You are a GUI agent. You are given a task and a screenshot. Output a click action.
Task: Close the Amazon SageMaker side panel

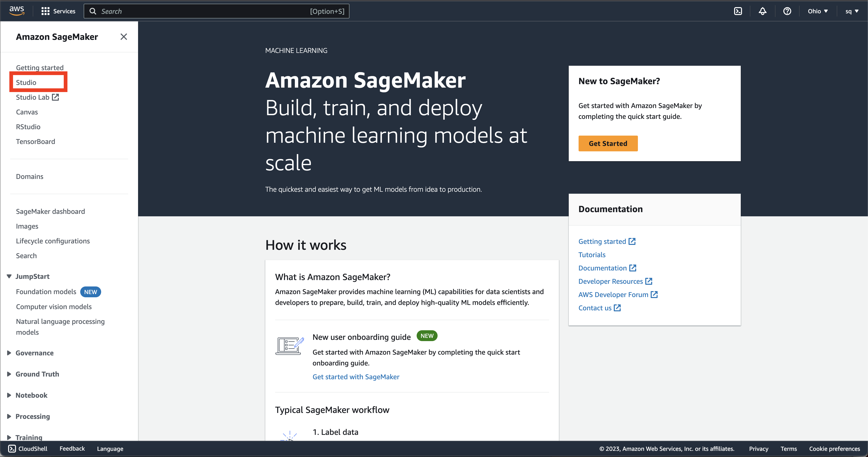coord(124,37)
